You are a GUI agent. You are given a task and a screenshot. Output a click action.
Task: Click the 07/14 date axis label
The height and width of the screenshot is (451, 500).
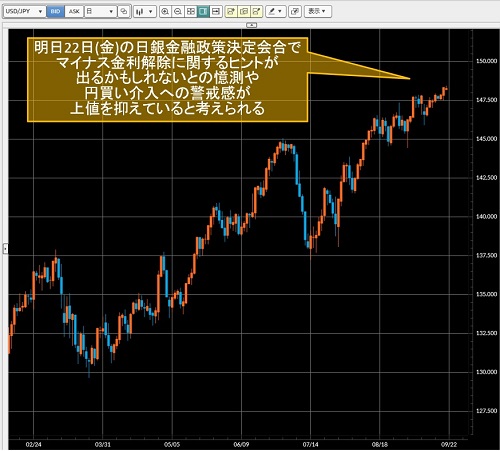coord(310,445)
